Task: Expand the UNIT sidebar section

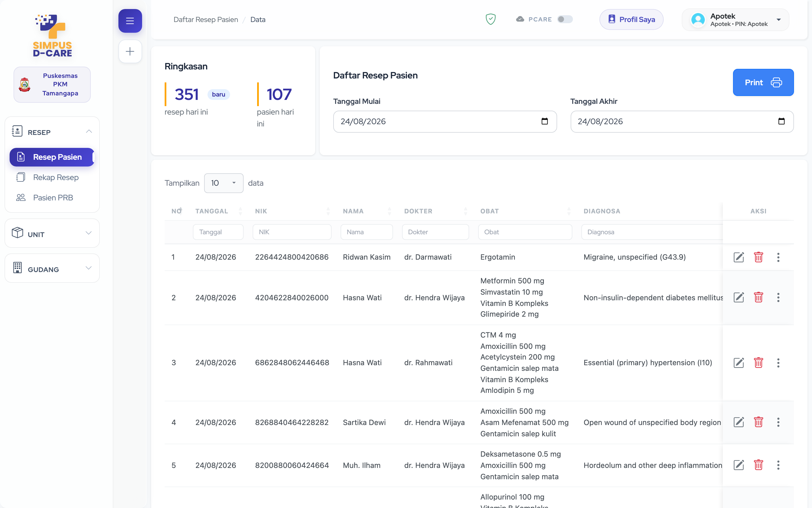Action: pyautogui.click(x=52, y=233)
